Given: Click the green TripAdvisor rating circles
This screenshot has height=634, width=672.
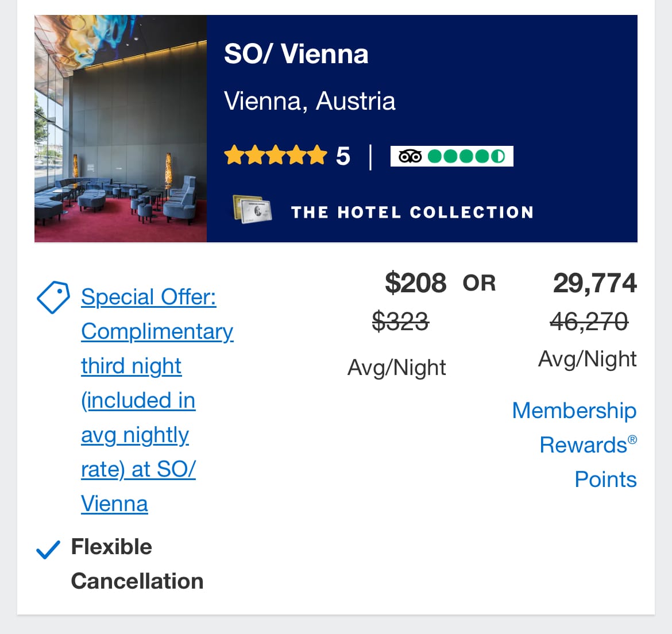Looking at the screenshot, I should coord(466,156).
